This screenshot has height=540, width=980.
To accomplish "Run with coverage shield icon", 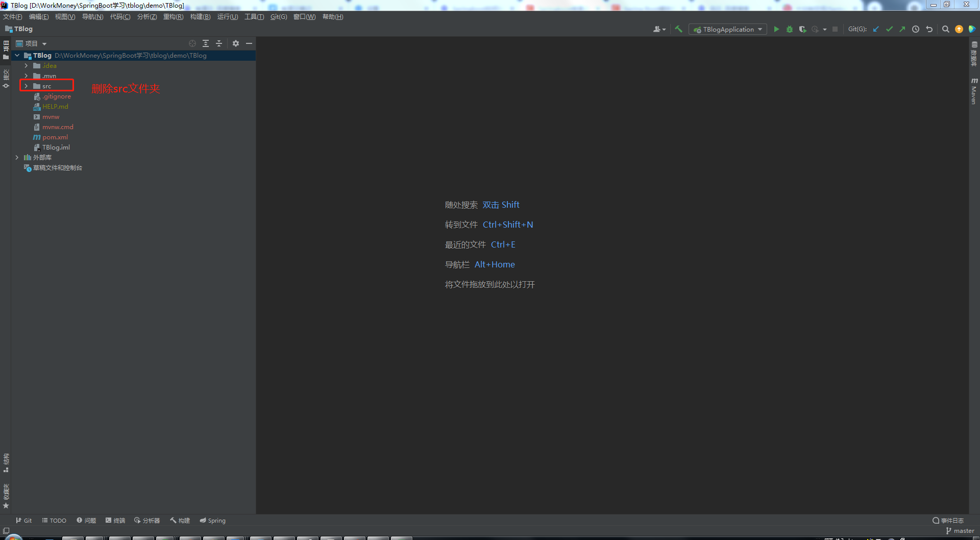I will (802, 30).
